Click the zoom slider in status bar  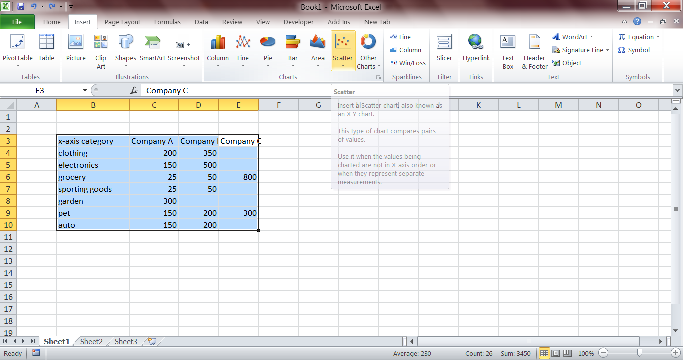pos(639,353)
